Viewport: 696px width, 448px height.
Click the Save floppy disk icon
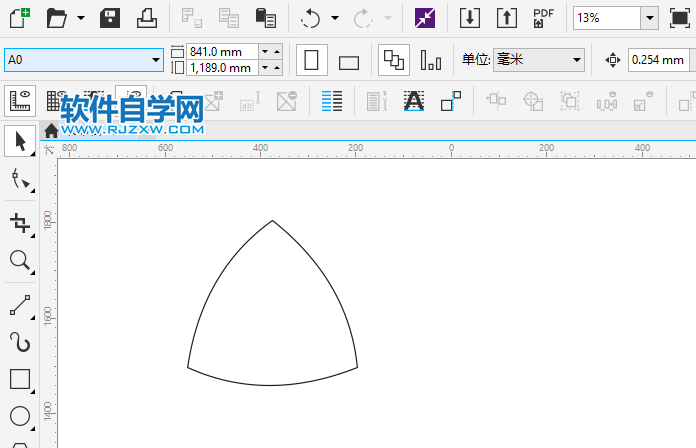coord(111,18)
